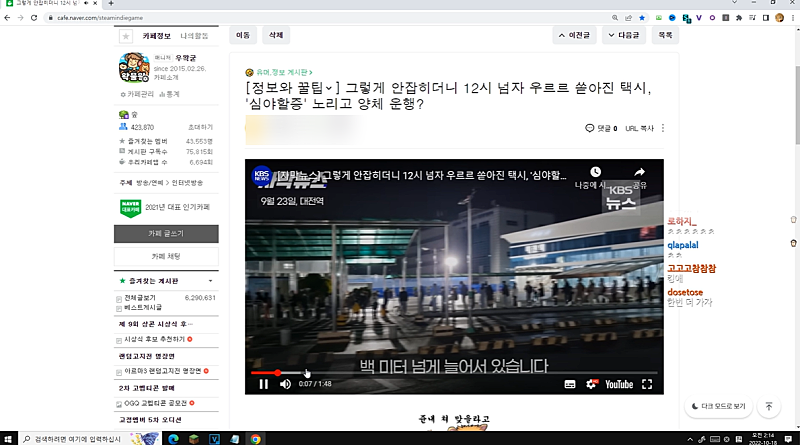This screenshot has width=800, height=445.
Task: Click favorite cafe star icon
Action: pos(126,36)
